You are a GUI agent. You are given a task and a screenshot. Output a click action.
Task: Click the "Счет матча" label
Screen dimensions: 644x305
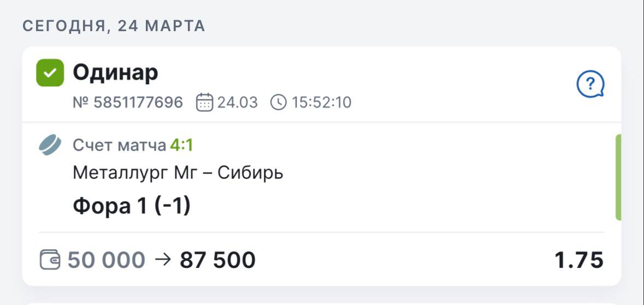(x=119, y=145)
